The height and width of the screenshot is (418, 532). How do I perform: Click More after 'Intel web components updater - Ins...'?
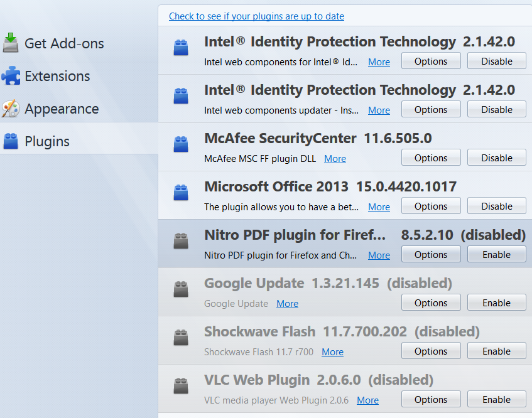click(x=379, y=110)
